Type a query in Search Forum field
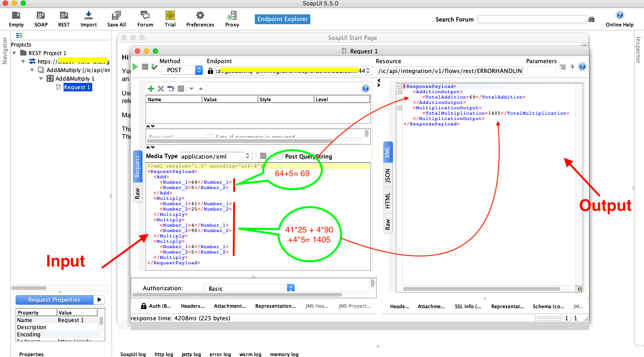Image resolution: width=644 pixels, height=357 pixels. tap(532, 19)
